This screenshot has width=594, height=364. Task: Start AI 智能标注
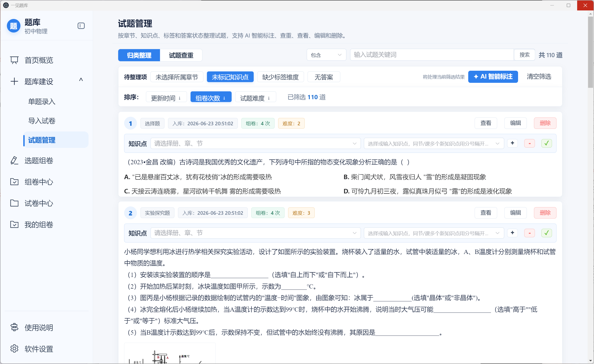tap(493, 77)
